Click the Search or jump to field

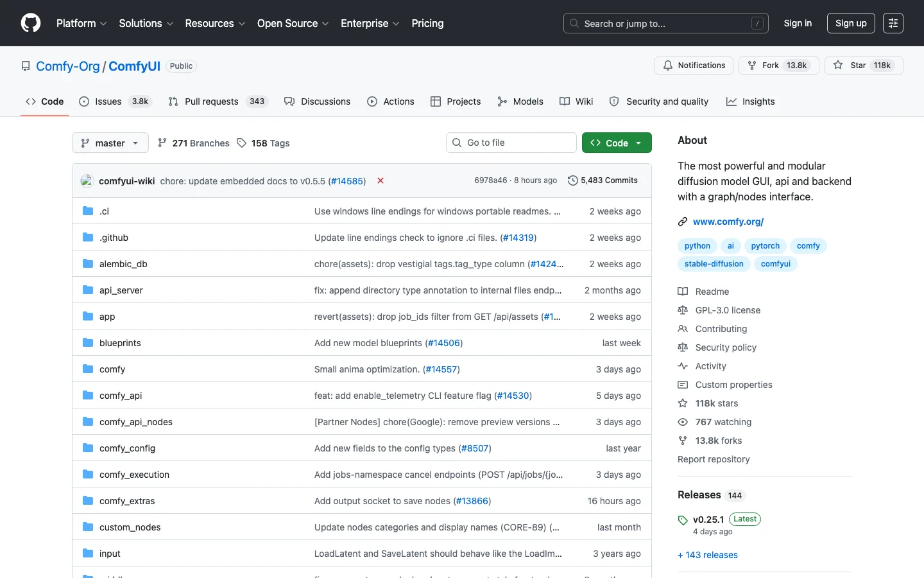pyautogui.click(x=666, y=23)
